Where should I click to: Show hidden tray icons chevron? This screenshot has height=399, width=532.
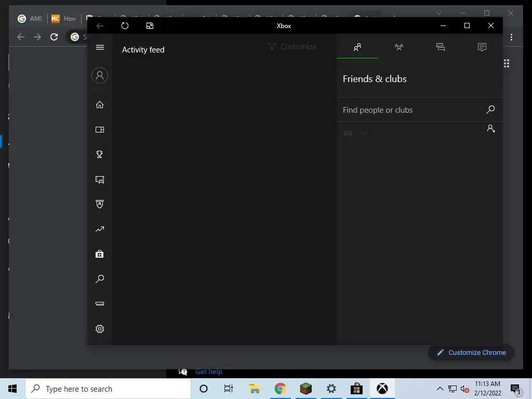440,389
